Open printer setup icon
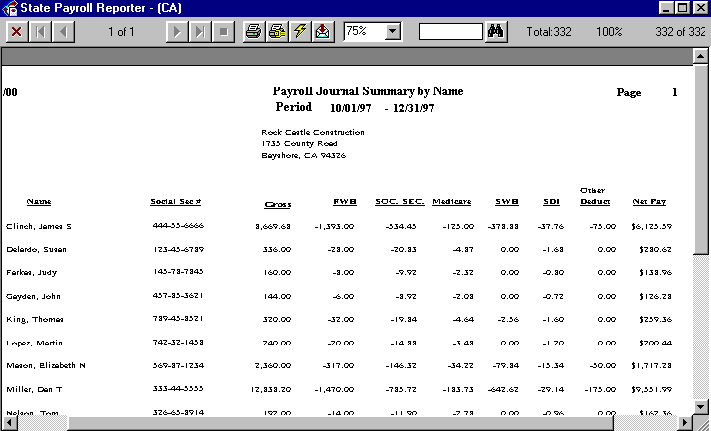 pos(277,32)
